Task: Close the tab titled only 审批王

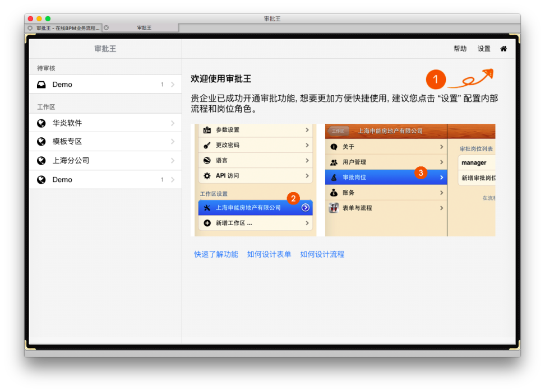Action: click(x=107, y=28)
